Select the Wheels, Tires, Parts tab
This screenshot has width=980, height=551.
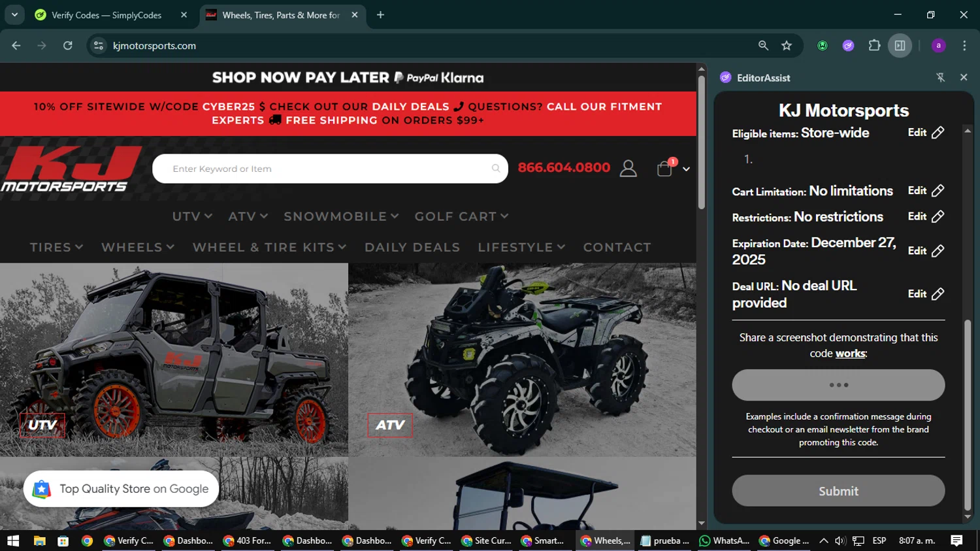[x=282, y=14]
